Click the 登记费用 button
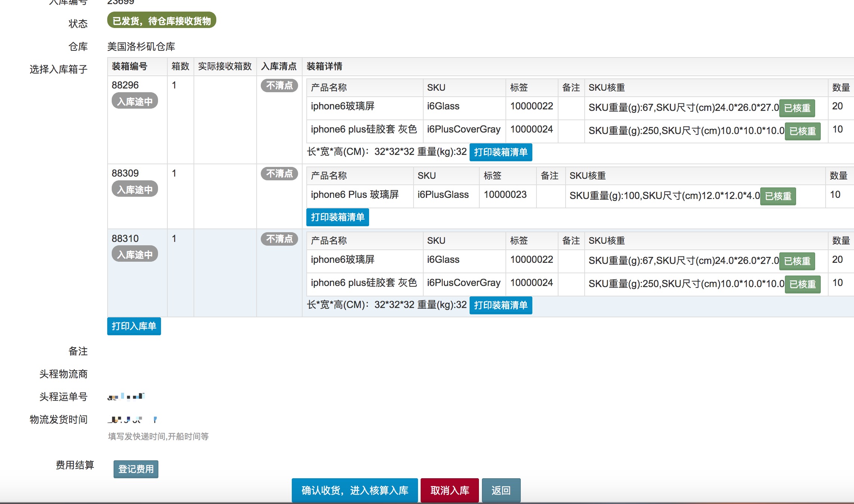This screenshot has height=504, width=854. point(136,469)
